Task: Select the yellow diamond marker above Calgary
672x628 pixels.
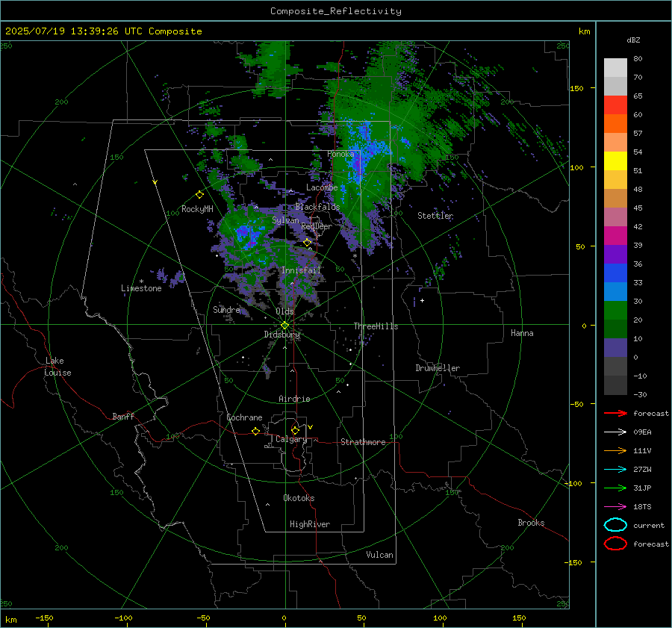Action: click(295, 430)
